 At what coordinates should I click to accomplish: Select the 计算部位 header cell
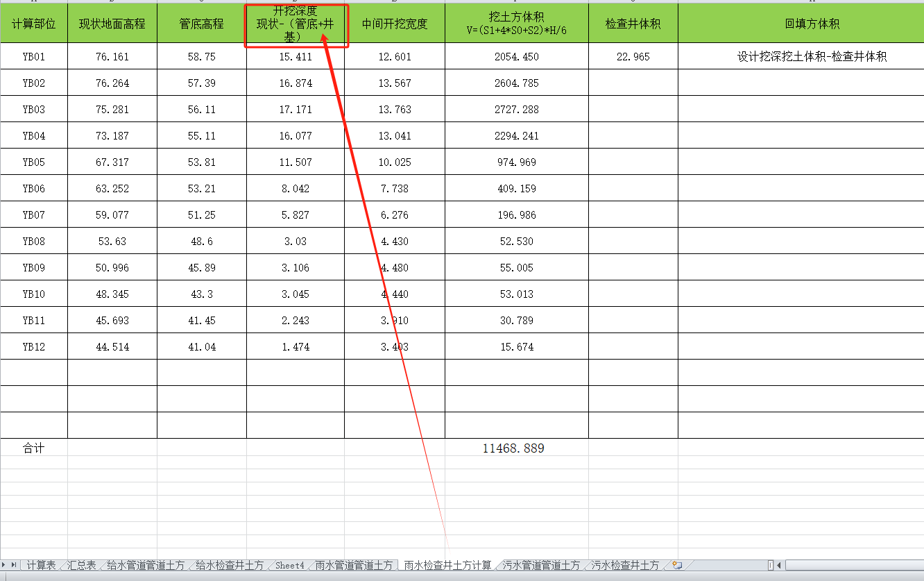34,24
